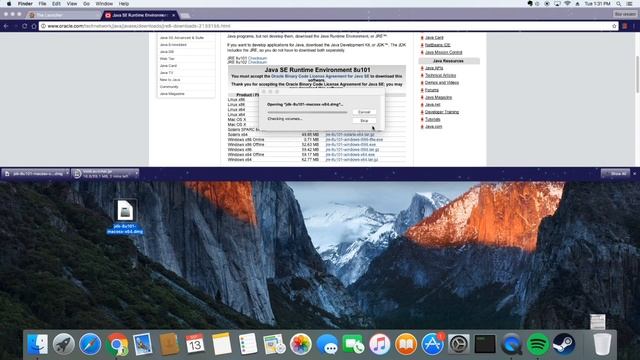
Task: Open the View menu
Action: 72,4
